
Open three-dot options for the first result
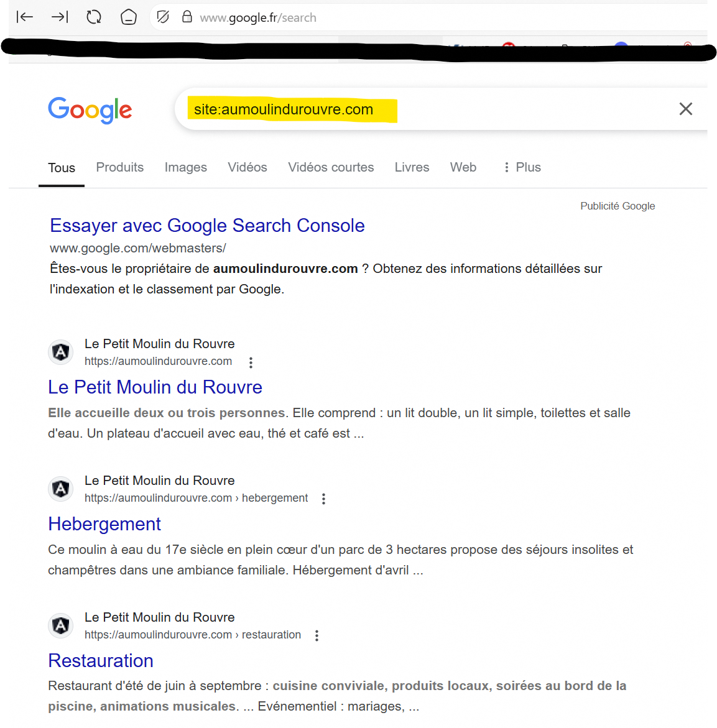251,362
